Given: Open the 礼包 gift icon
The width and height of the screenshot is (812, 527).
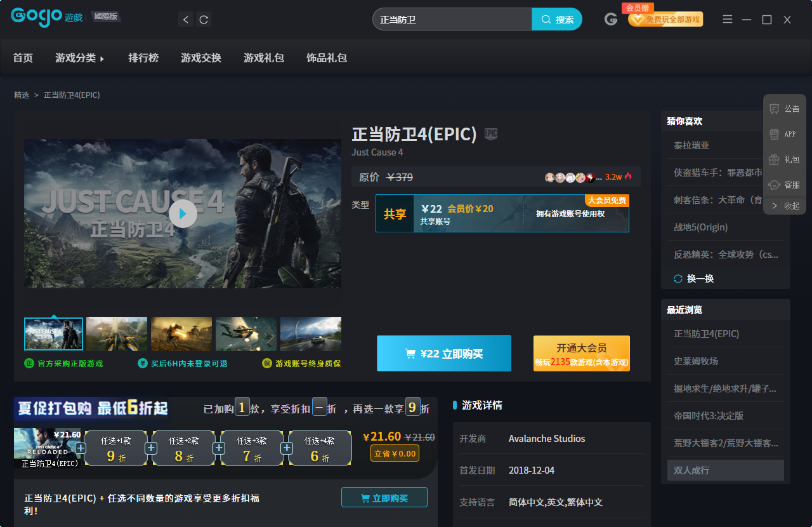Looking at the screenshot, I should pyautogui.click(x=774, y=159).
